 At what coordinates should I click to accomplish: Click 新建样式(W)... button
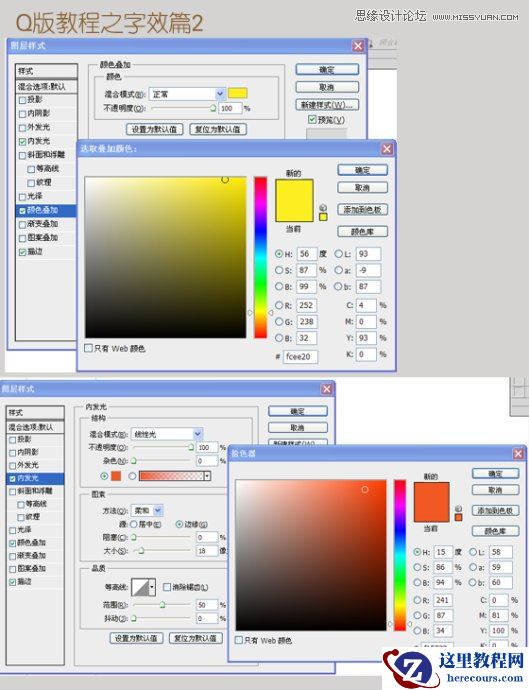pos(327,105)
